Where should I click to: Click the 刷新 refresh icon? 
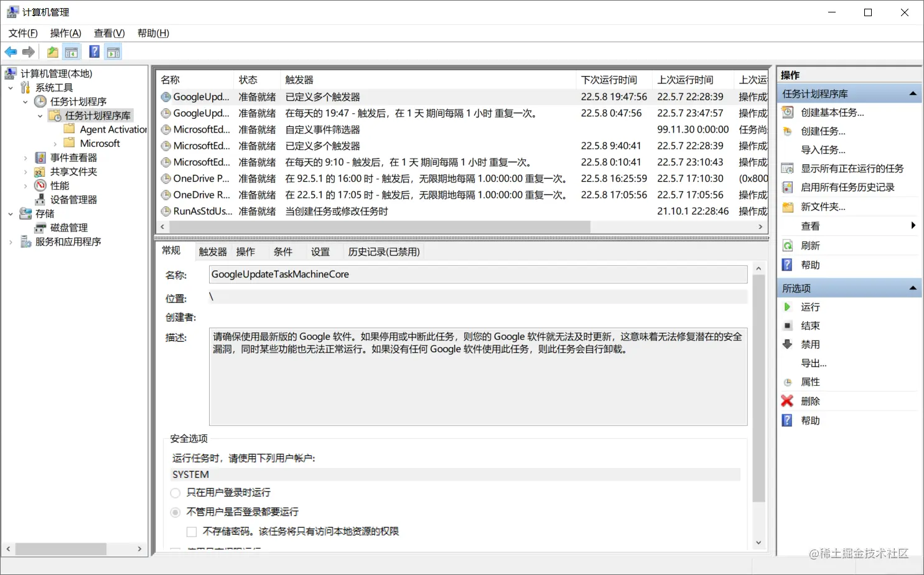(788, 246)
